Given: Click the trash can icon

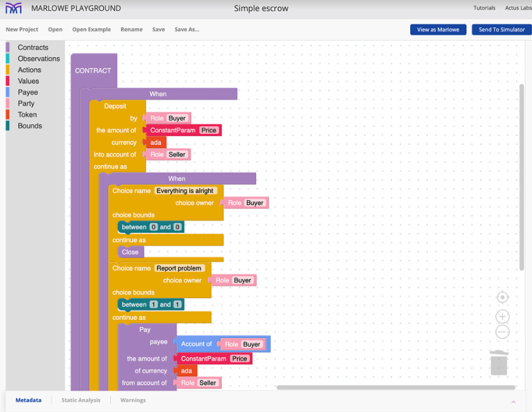Looking at the screenshot, I should click(499, 363).
